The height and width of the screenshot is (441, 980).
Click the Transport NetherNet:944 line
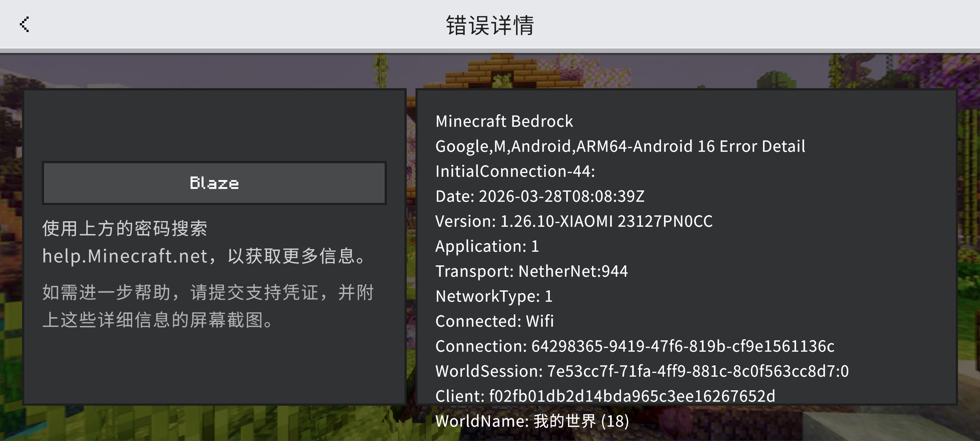click(531, 272)
